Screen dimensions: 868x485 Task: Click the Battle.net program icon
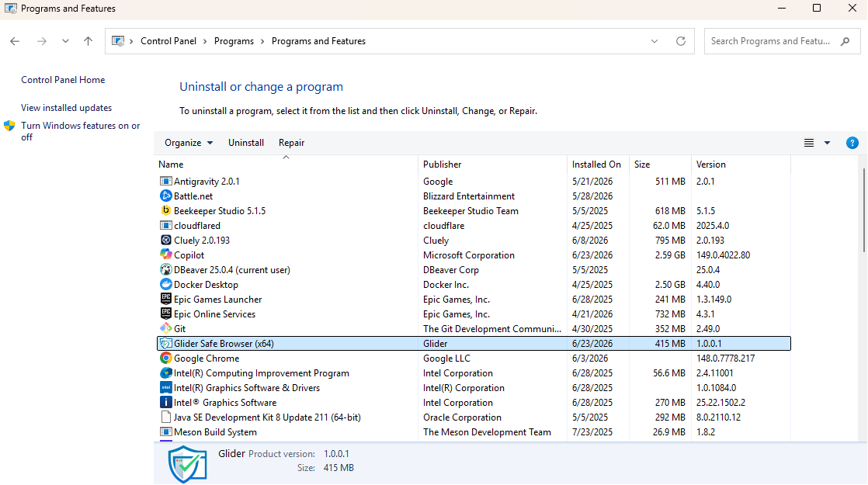click(165, 196)
